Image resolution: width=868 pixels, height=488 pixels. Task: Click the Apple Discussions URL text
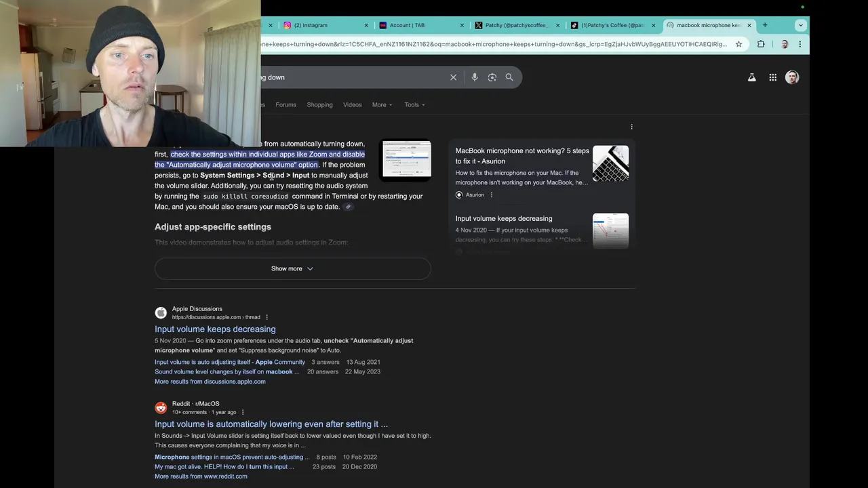216,317
